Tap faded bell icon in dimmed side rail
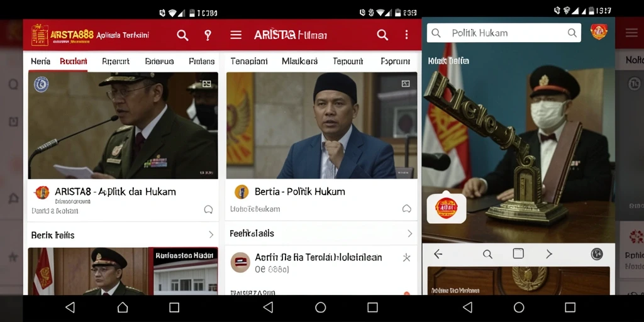This screenshot has height=322, width=644. (13, 198)
